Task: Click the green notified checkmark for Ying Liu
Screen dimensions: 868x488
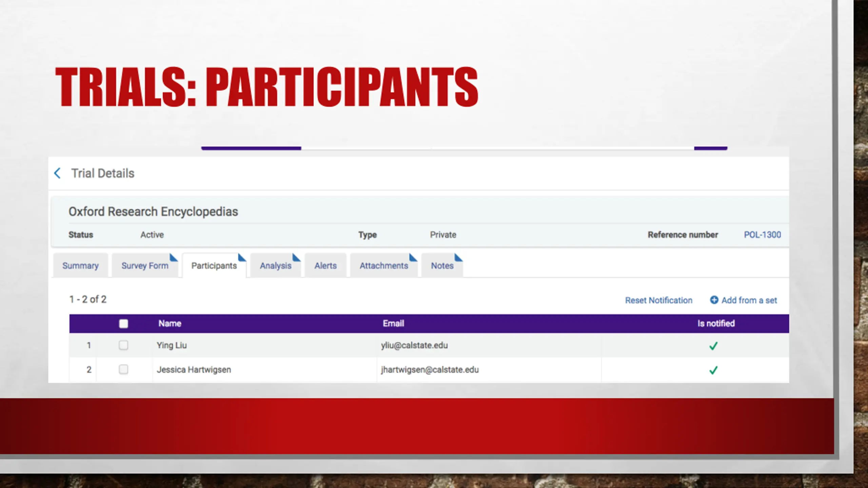Action: point(713,346)
